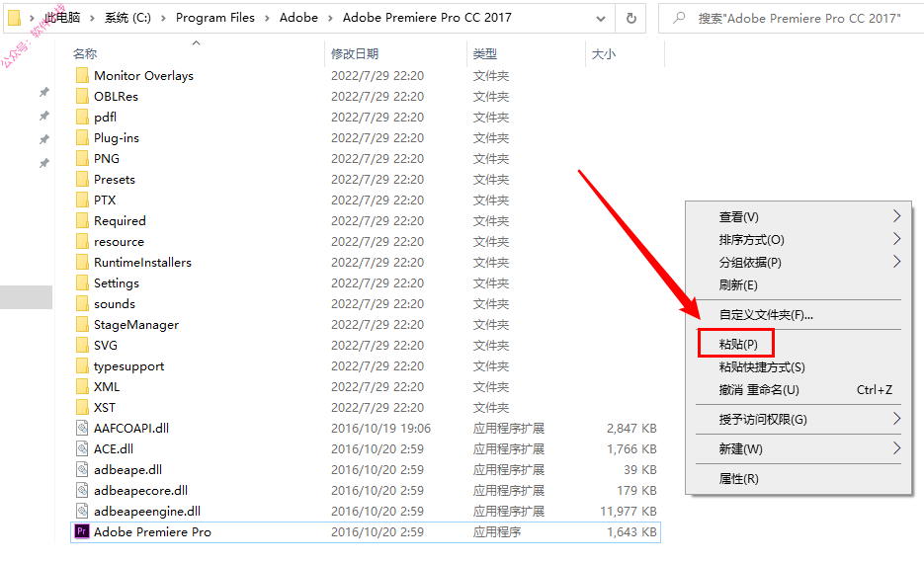
Task: Click the RuntimeInstallers folder icon
Action: [82, 262]
